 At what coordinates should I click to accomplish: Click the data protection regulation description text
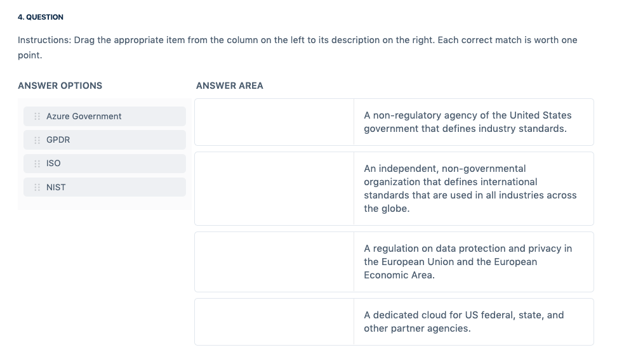point(467,262)
